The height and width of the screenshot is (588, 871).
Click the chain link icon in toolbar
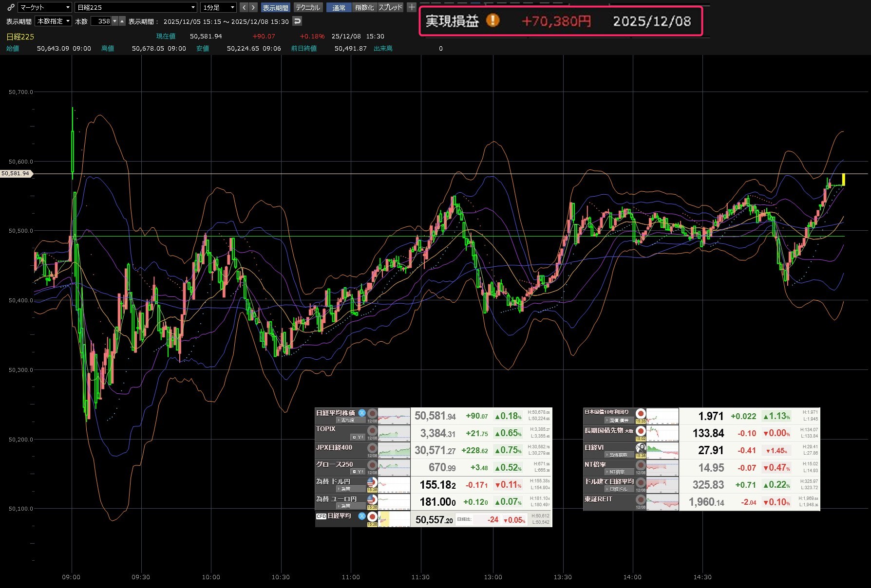[11, 7]
